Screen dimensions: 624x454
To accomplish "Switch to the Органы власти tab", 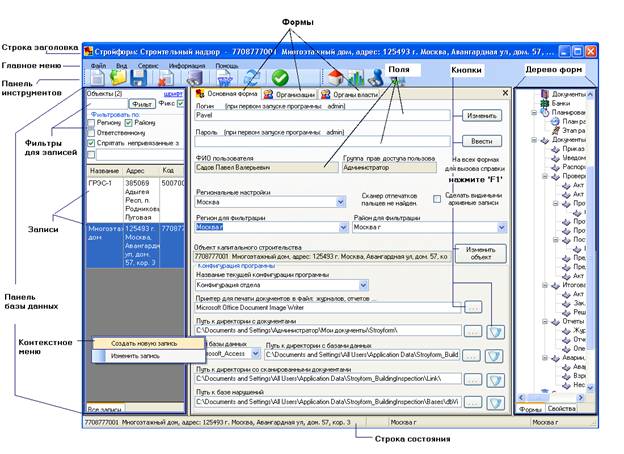I will (x=349, y=95).
